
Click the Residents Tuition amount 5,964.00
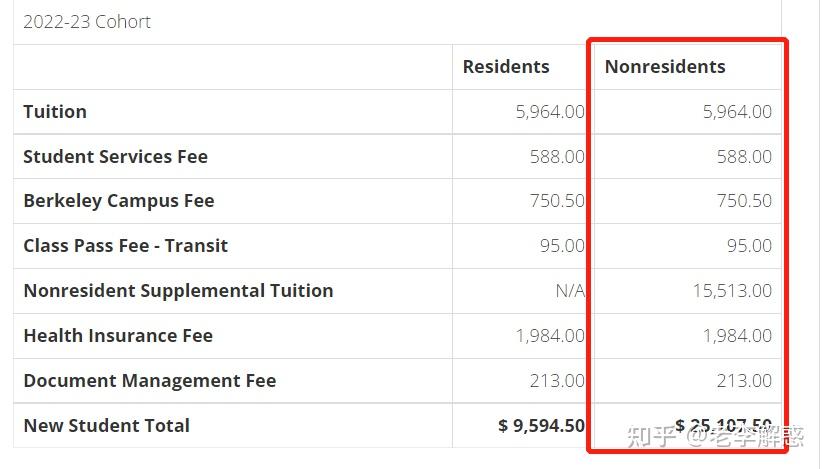pyautogui.click(x=550, y=112)
